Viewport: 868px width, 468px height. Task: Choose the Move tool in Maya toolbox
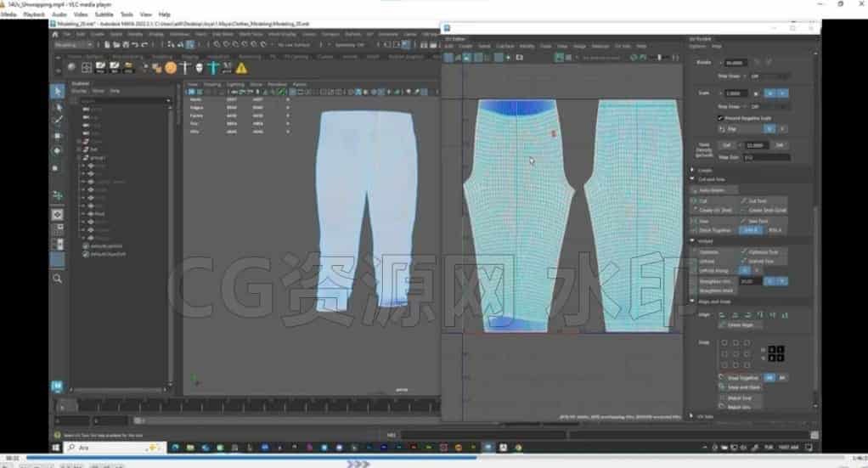click(57, 136)
